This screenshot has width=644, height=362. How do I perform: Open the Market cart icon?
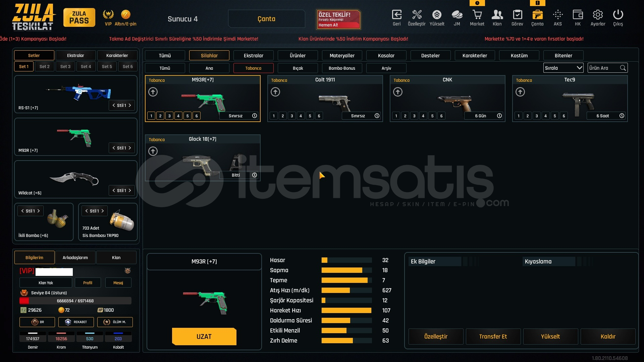pos(477,15)
